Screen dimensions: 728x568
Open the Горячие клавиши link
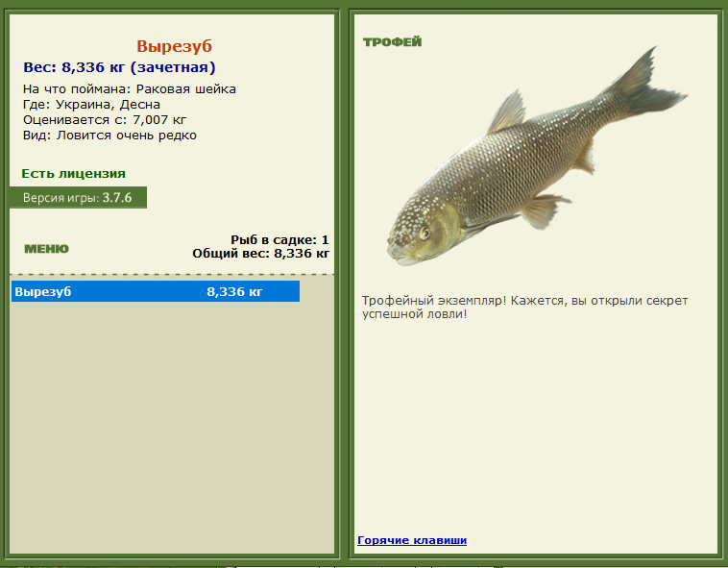tap(412, 540)
